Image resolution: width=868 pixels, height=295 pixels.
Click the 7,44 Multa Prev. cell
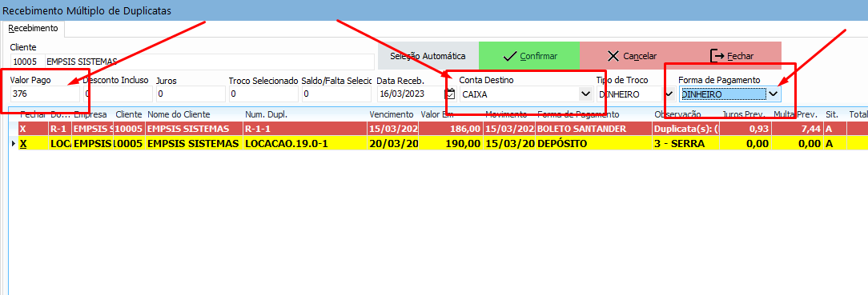pos(798,129)
